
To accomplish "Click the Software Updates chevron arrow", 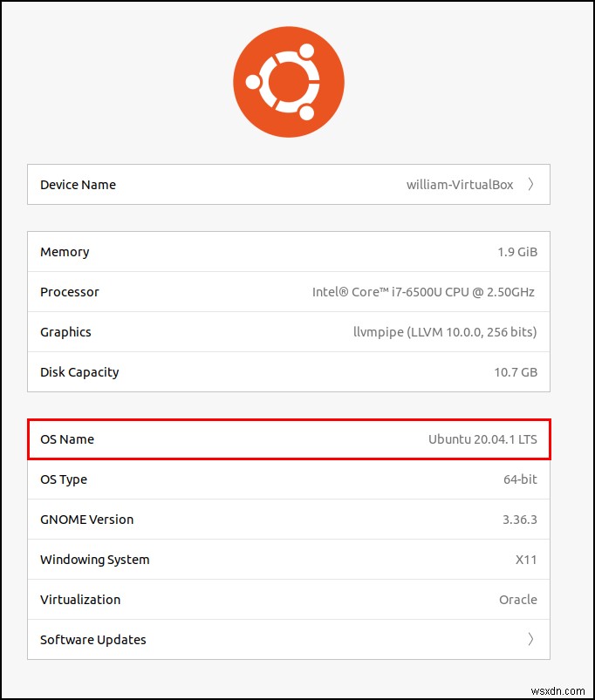I will coord(530,639).
